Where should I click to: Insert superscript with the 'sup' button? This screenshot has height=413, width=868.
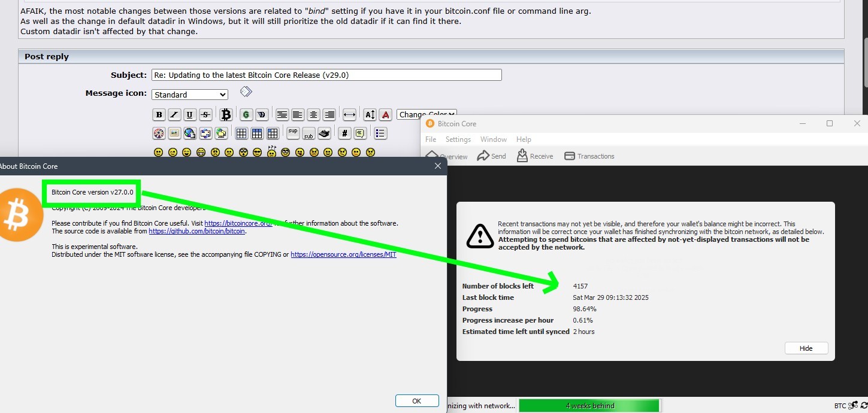293,132
